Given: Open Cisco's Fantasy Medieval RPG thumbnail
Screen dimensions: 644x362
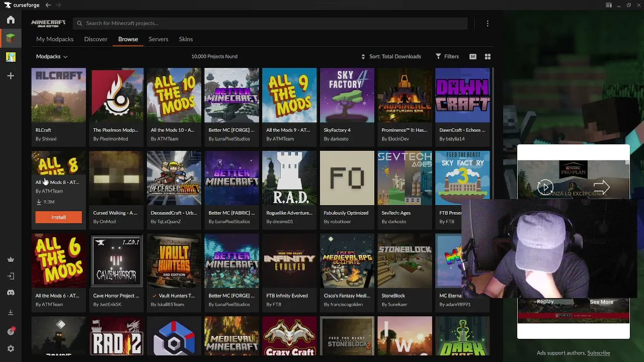Looking at the screenshot, I should tap(347, 261).
